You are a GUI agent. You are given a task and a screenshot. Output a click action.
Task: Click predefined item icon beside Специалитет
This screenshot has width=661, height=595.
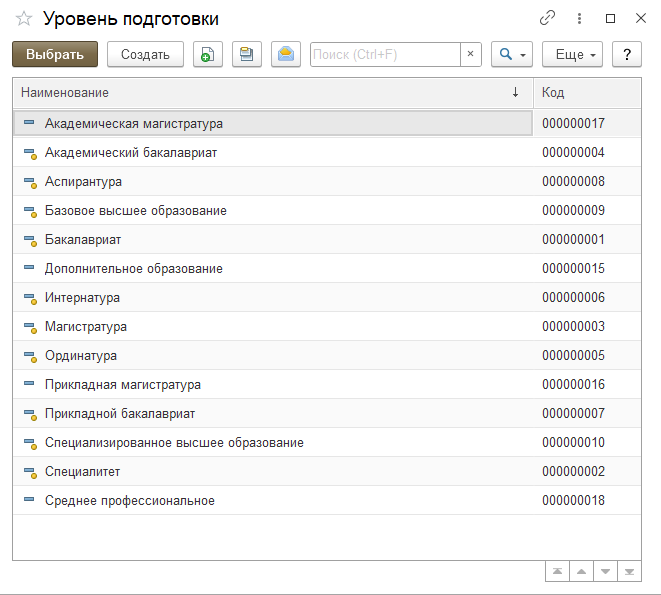coord(30,473)
